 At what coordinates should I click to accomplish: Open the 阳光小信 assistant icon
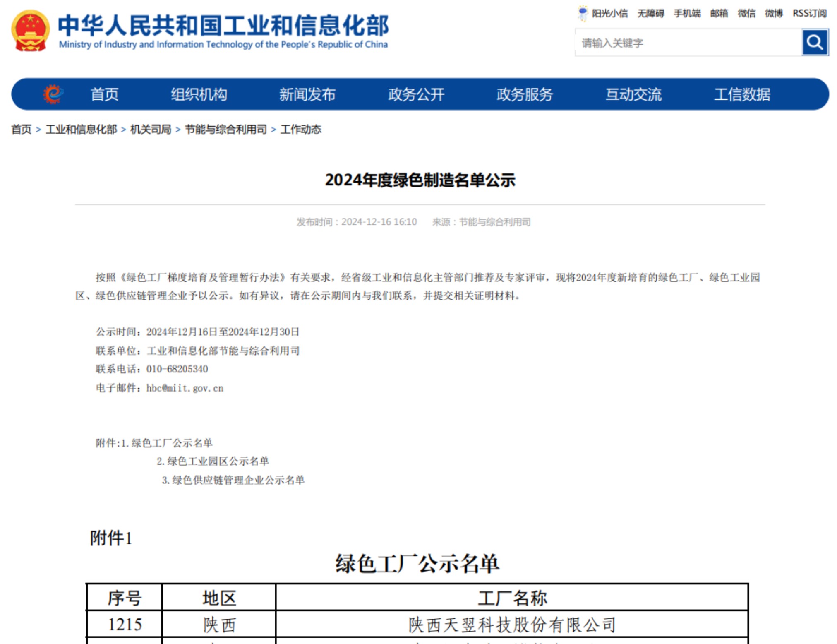583,12
